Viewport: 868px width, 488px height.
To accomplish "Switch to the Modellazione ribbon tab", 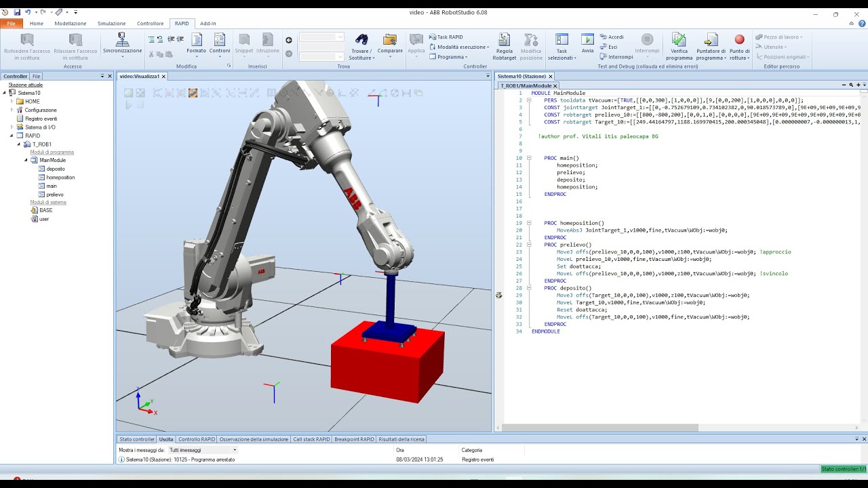I will click(x=71, y=23).
